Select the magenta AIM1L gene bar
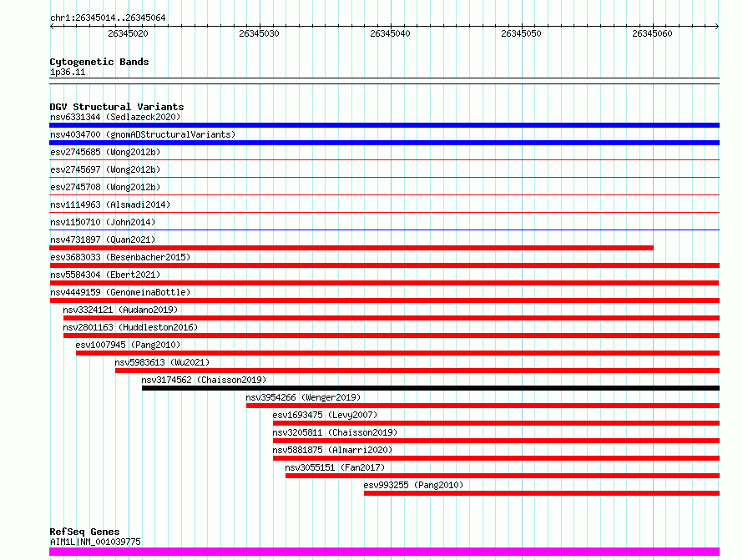Image resolution: width=743 pixels, height=560 pixels. tap(384, 552)
